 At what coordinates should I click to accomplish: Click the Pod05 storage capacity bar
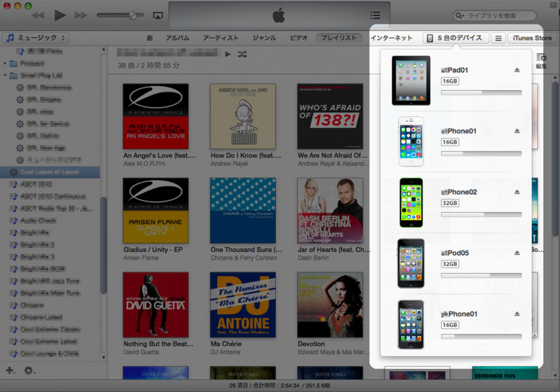[481, 276]
